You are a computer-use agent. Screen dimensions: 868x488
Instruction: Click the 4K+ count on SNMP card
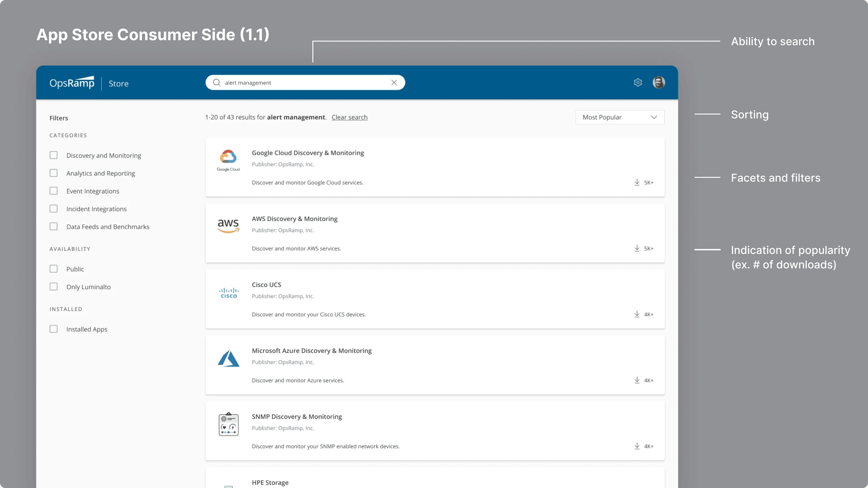click(x=649, y=447)
